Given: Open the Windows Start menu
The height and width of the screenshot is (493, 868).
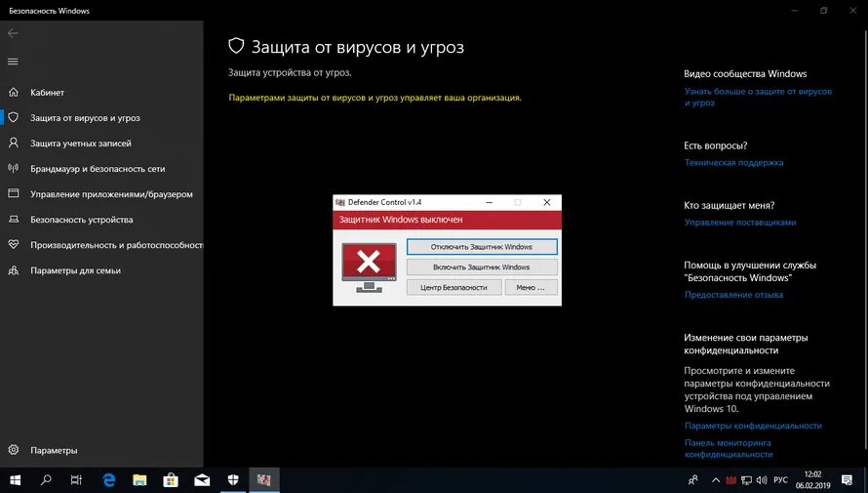Looking at the screenshot, I should click(x=15, y=480).
